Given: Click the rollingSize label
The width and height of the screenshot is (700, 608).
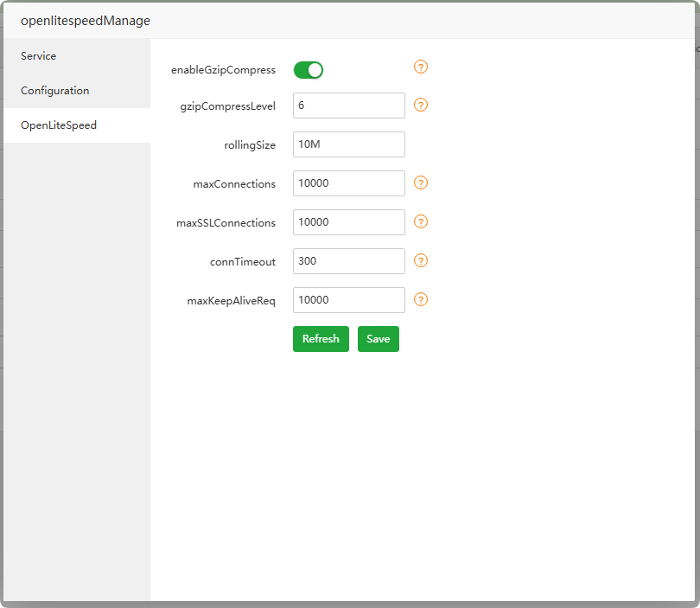Looking at the screenshot, I should [x=250, y=145].
